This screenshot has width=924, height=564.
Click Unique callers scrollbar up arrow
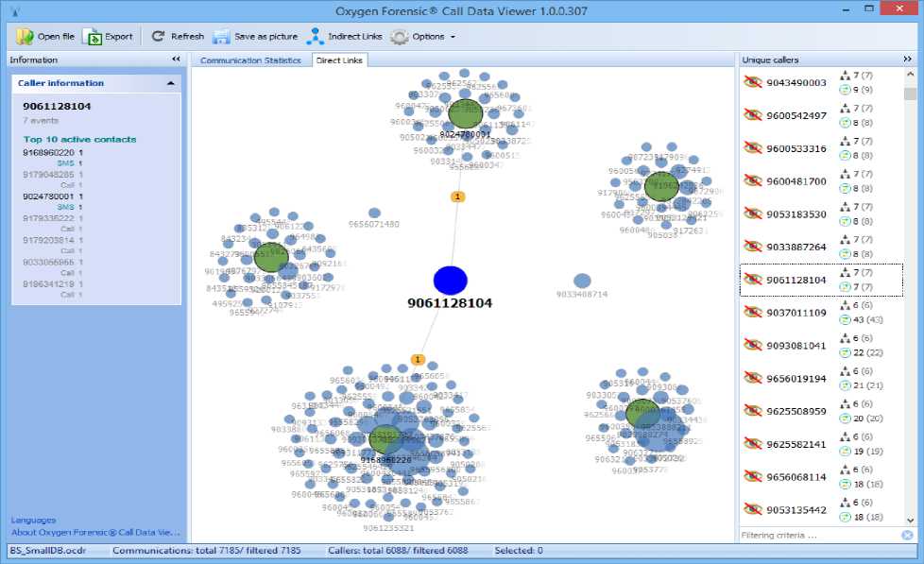tap(910, 75)
